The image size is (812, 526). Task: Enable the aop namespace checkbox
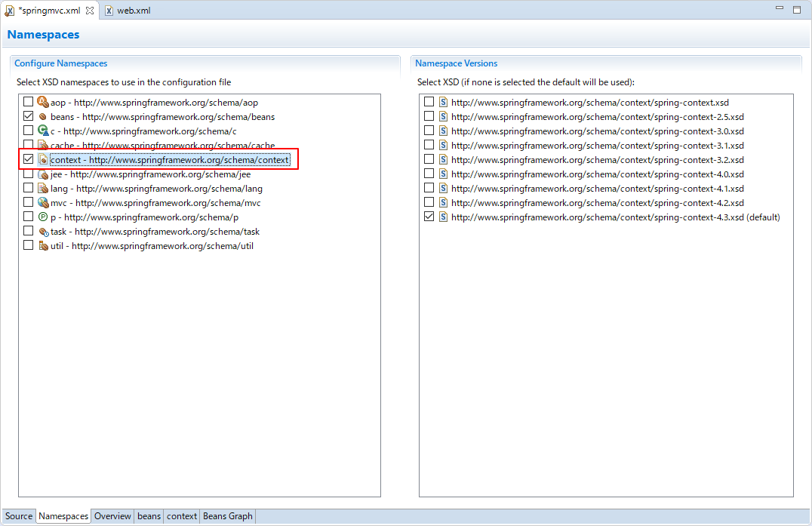tap(29, 102)
